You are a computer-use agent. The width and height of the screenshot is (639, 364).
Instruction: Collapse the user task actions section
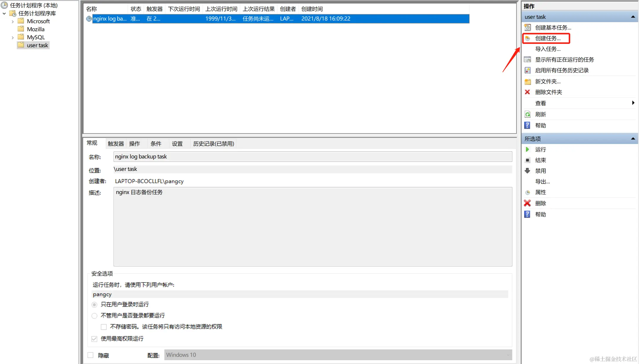pos(633,17)
